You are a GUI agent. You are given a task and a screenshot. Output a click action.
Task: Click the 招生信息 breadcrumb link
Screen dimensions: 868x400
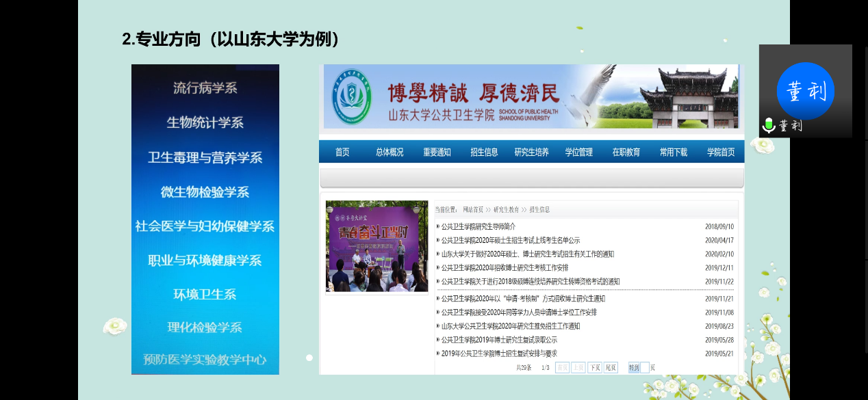pyautogui.click(x=539, y=209)
